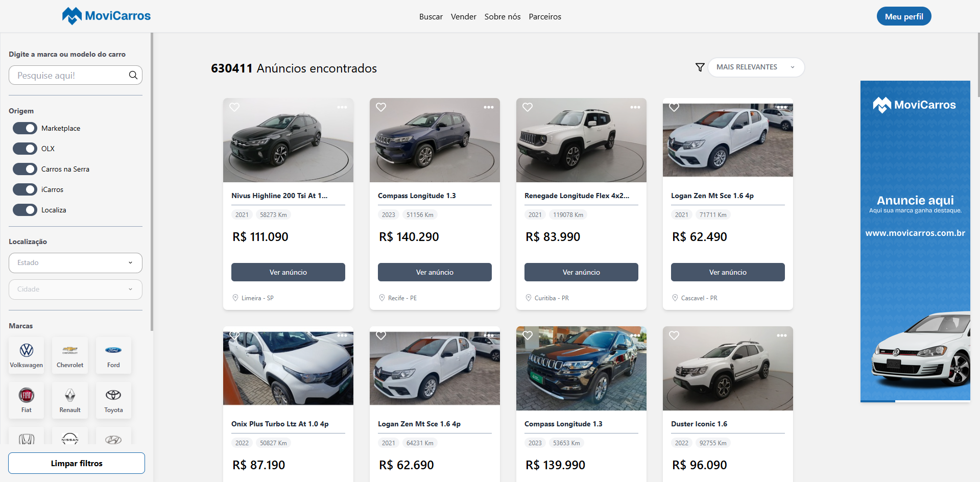Open the Renegade Longitude car photo
Image resolution: width=980 pixels, height=482 pixels.
581,140
